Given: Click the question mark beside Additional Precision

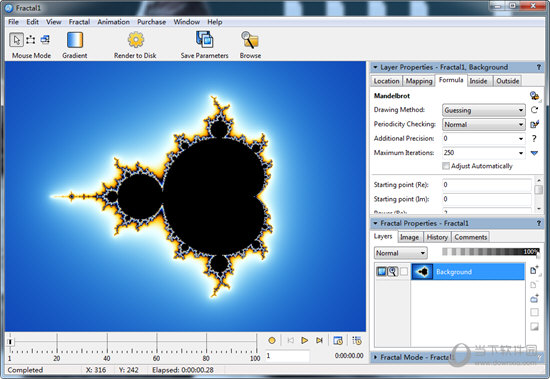Looking at the screenshot, I should (x=534, y=139).
